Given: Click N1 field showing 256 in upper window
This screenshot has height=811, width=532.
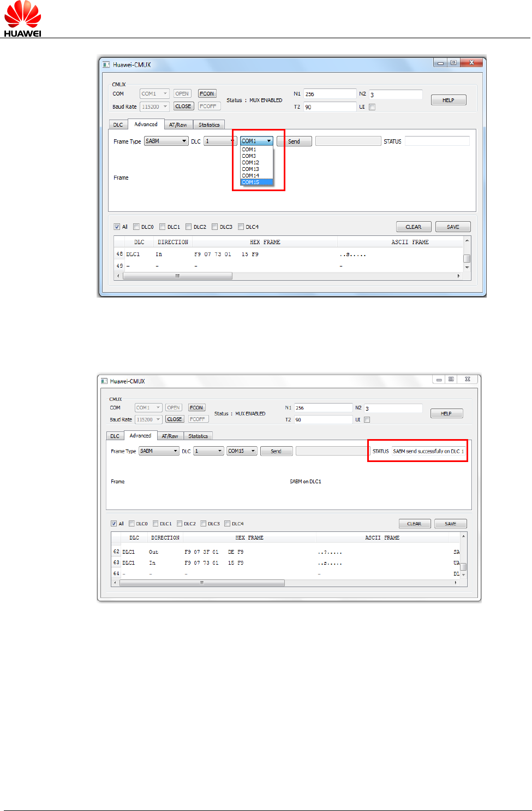Looking at the screenshot, I should click(330, 94).
